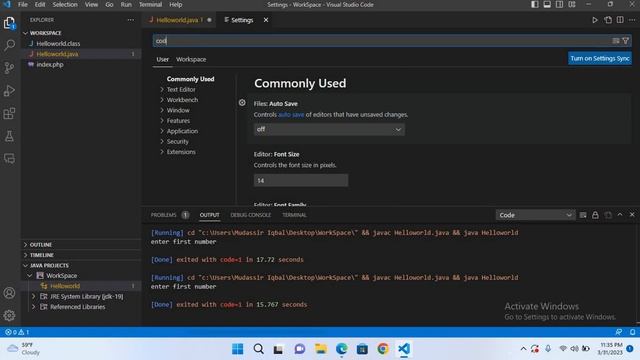Switch to the Problems panel tab

tap(164, 215)
